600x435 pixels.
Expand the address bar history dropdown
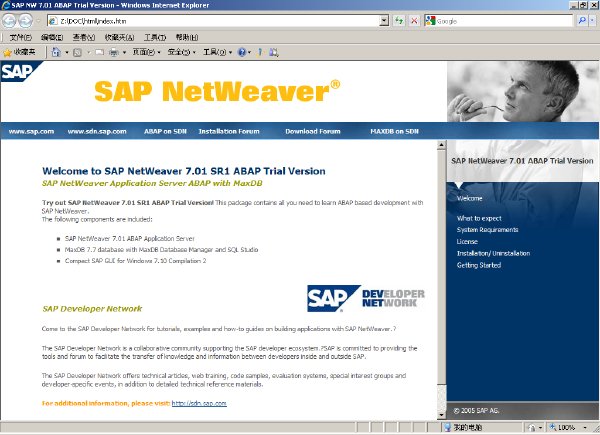click(385, 21)
